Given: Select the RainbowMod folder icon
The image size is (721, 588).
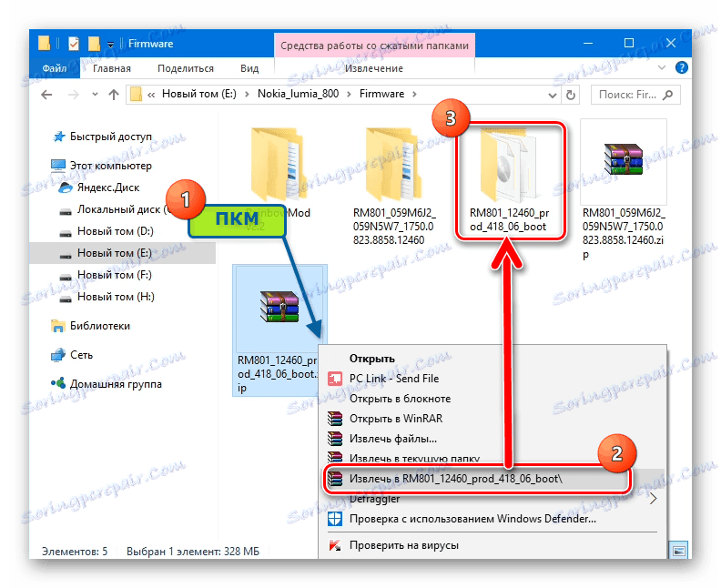Looking at the screenshot, I should [x=277, y=164].
